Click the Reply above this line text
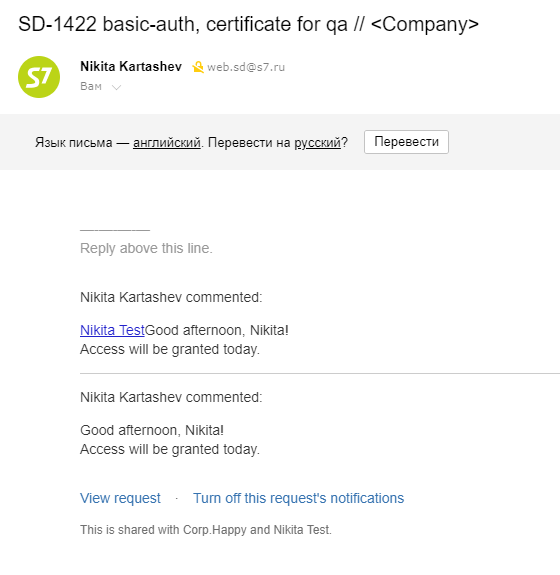560x575 pixels. (x=146, y=248)
